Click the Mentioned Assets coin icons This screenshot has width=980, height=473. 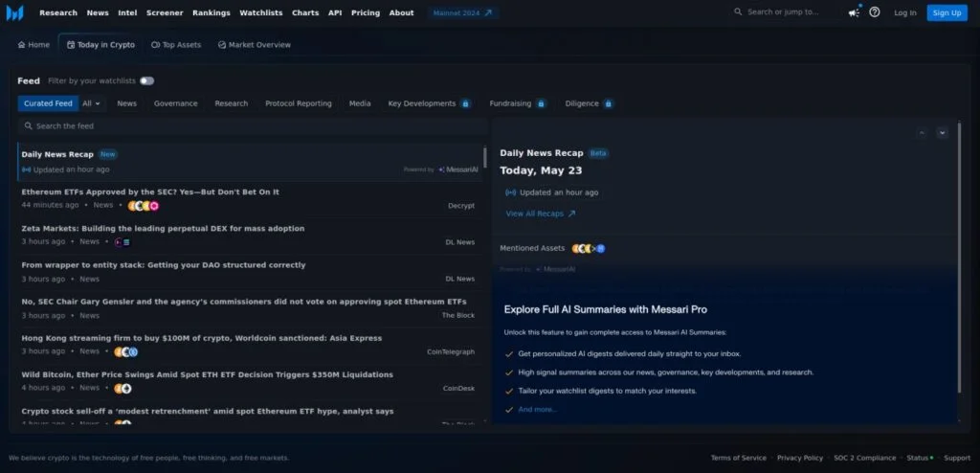point(589,248)
